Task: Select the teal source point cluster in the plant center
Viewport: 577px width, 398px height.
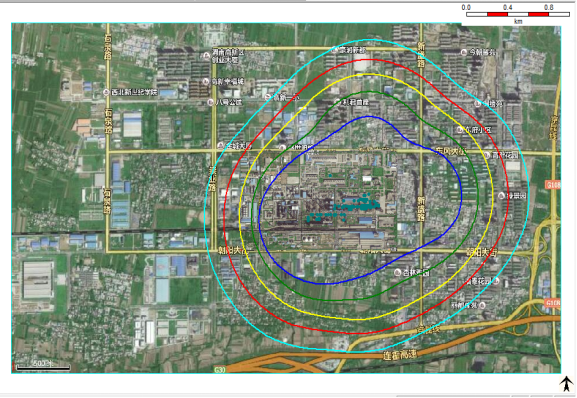Action: (344, 208)
